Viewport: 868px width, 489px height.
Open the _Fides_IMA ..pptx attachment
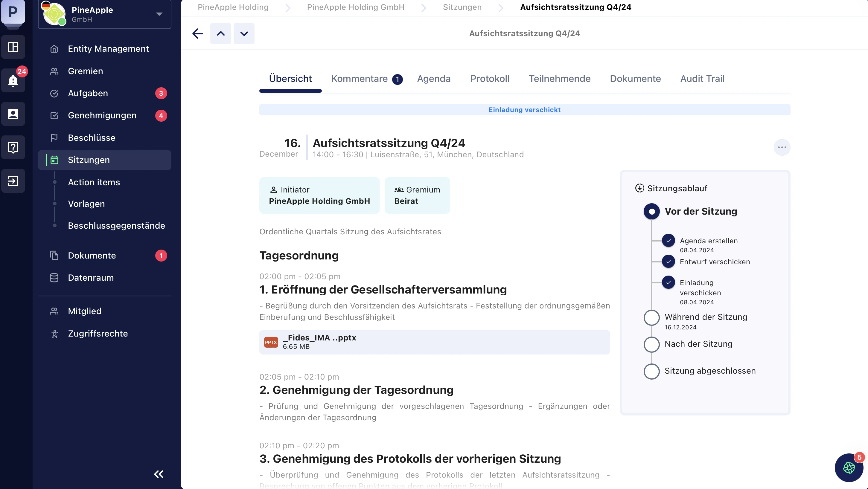coord(434,342)
